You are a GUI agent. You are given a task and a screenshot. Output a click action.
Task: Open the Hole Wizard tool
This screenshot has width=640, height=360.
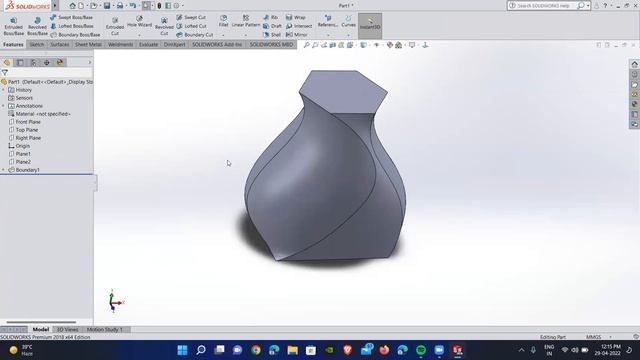coord(139,22)
